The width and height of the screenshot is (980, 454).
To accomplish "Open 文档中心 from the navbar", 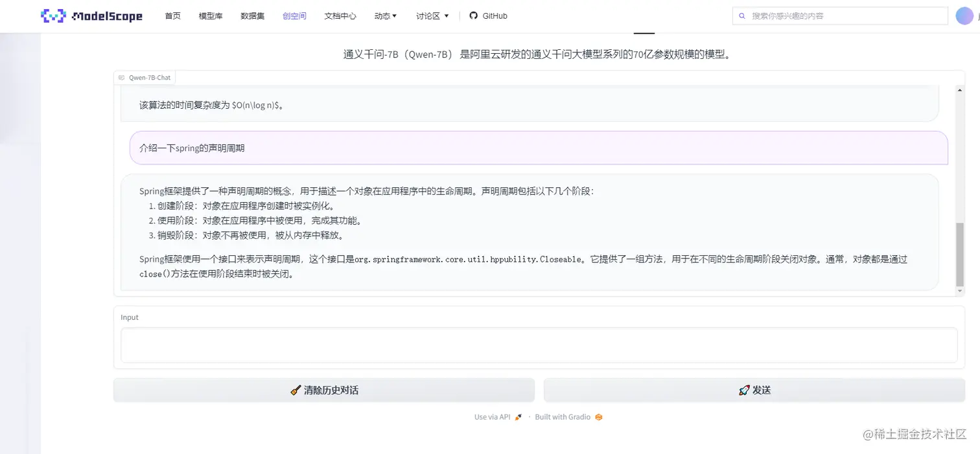I will click(340, 16).
